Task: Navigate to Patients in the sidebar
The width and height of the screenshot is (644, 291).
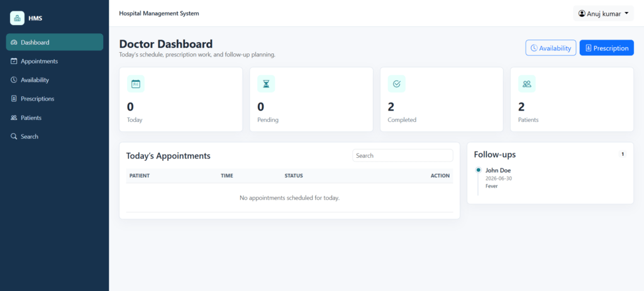Action: (55, 118)
